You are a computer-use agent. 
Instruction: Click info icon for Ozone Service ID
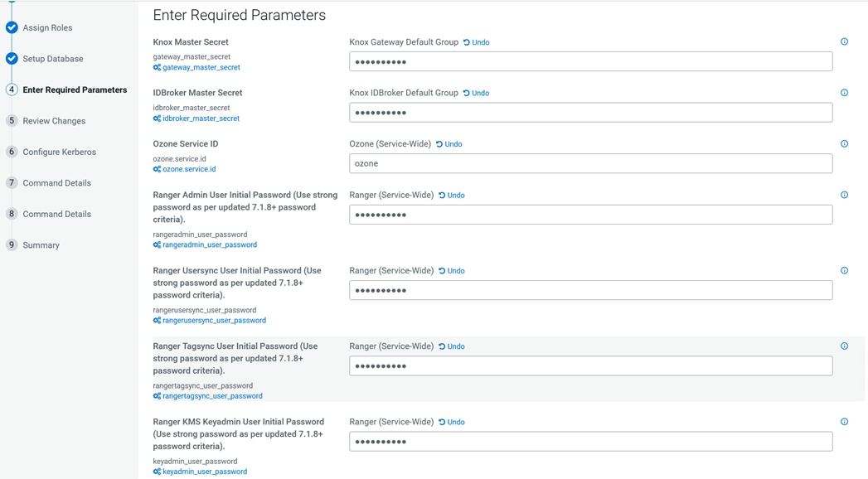pyautogui.click(x=844, y=144)
